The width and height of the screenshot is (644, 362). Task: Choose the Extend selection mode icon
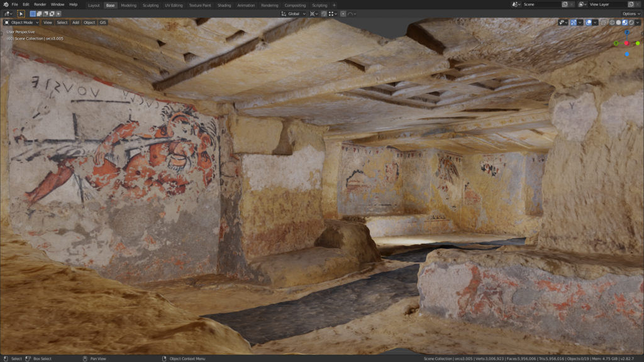(x=39, y=14)
